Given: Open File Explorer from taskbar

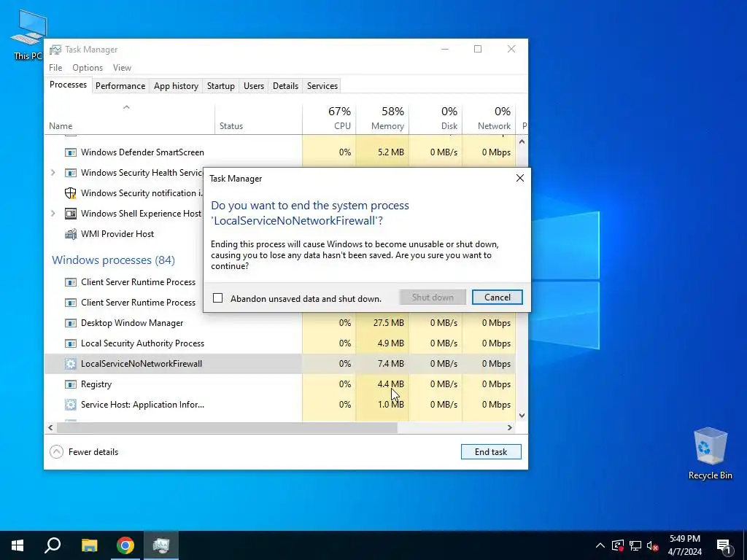Looking at the screenshot, I should coord(89,545).
